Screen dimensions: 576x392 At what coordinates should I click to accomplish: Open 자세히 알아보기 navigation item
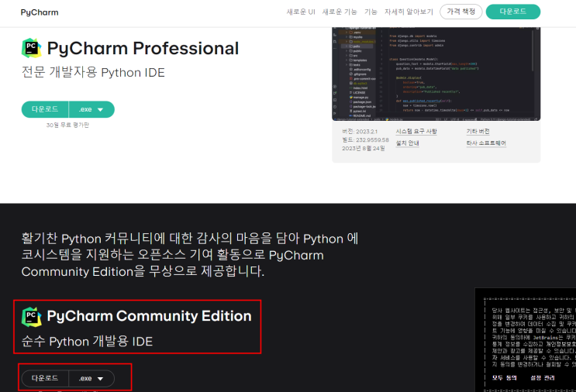click(409, 12)
